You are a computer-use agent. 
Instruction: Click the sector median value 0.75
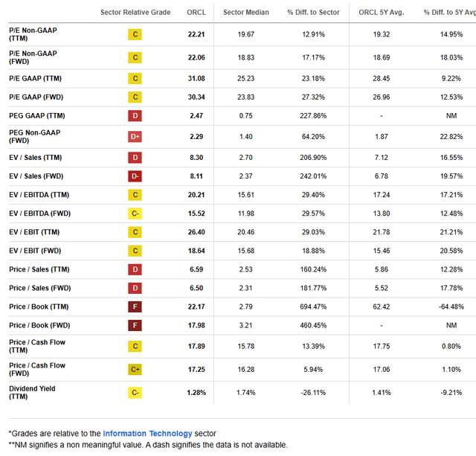tap(246, 115)
